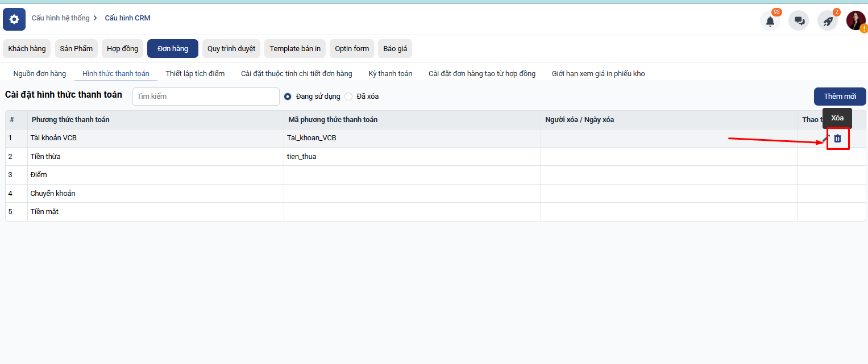Open the Khách hàng tab
The width and height of the screenshot is (868, 364).
click(x=27, y=49)
